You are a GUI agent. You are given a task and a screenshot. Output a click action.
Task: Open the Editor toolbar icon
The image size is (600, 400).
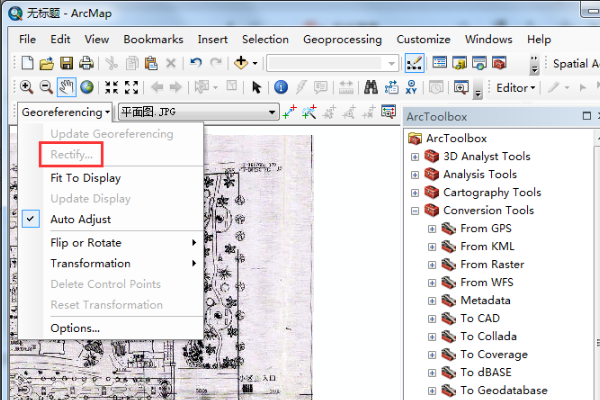pos(414,63)
